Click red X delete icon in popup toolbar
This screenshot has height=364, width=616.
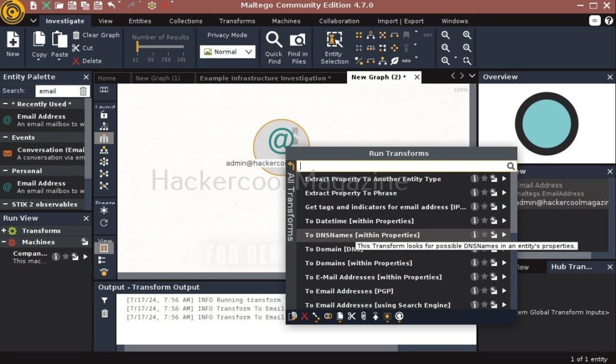pyautogui.click(x=304, y=316)
